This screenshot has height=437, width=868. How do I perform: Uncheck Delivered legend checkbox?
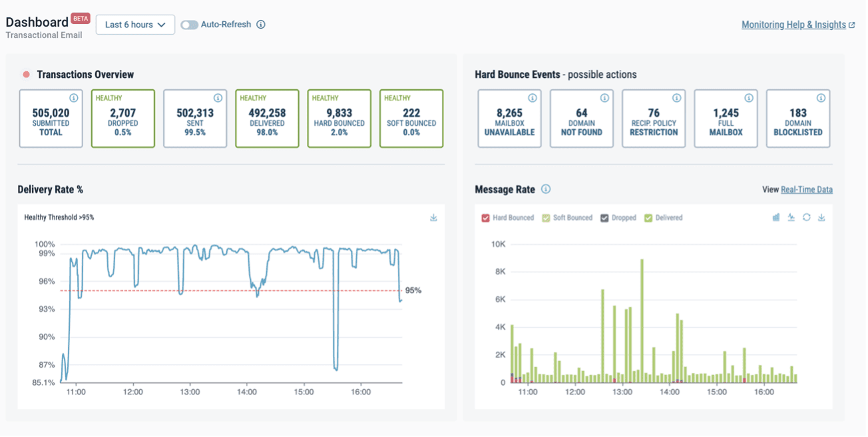point(648,218)
